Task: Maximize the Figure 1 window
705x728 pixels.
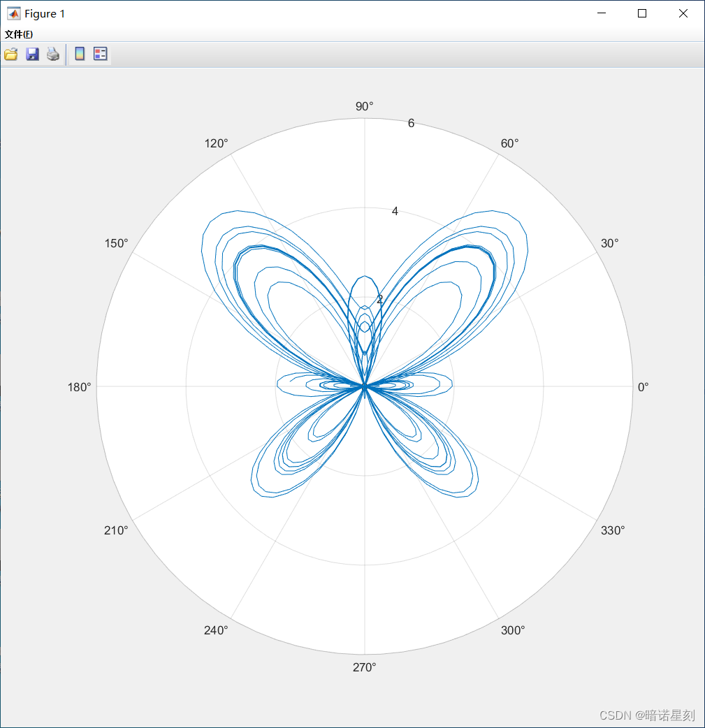Action: click(642, 13)
